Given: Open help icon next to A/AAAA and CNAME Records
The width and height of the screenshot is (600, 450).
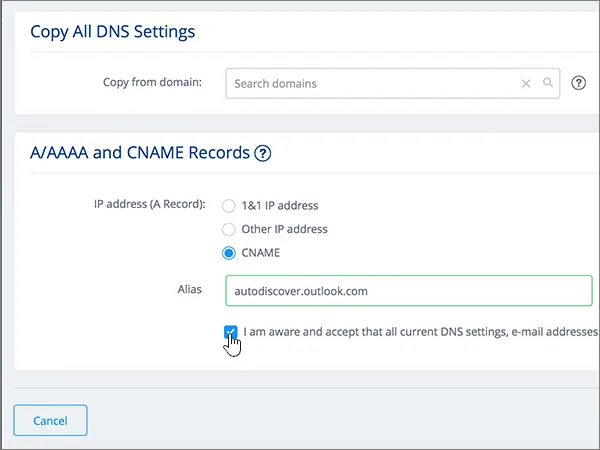Looking at the screenshot, I should pos(263,153).
